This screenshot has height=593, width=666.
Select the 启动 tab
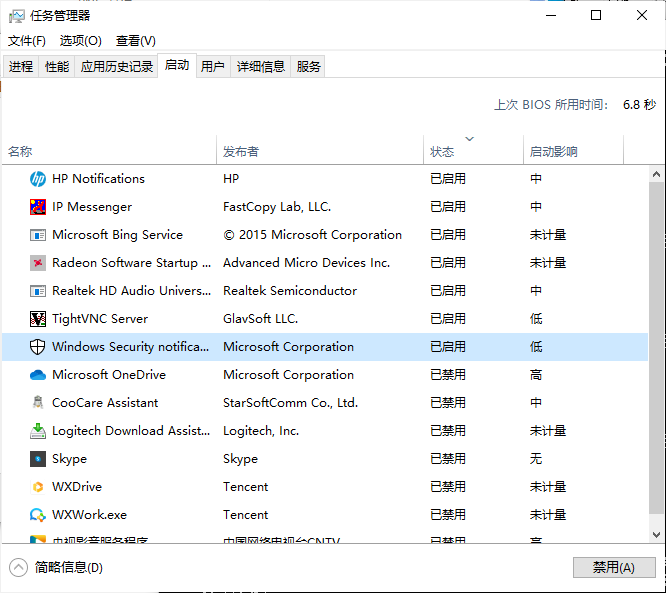tap(177, 65)
